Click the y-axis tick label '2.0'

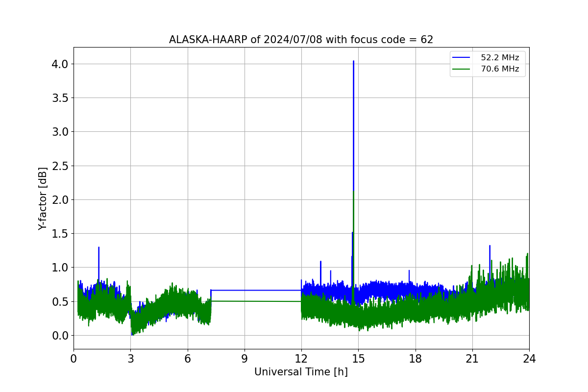point(61,200)
